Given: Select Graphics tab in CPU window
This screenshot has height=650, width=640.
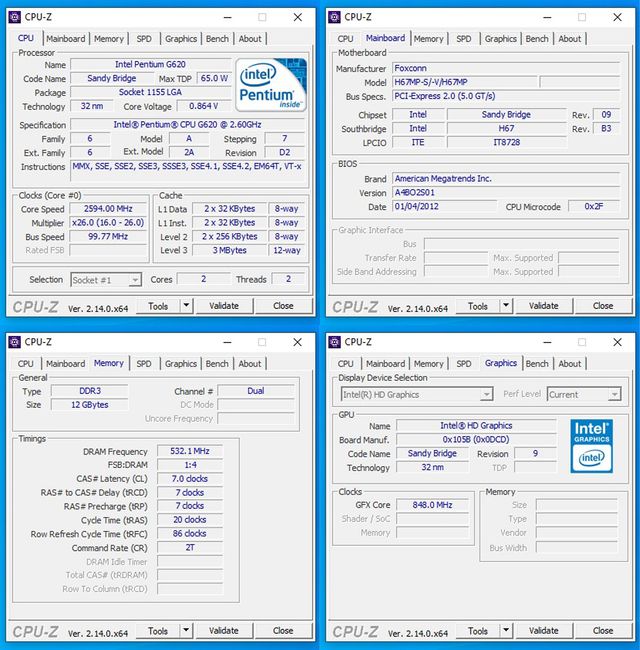Looking at the screenshot, I should 181,39.
